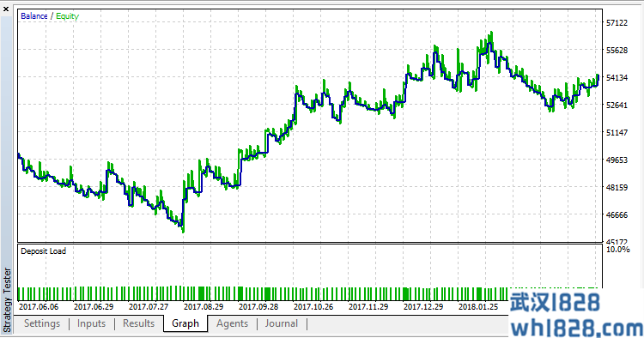644x338 pixels.
Task: Click the 54134 price scale value
Action: [617, 77]
